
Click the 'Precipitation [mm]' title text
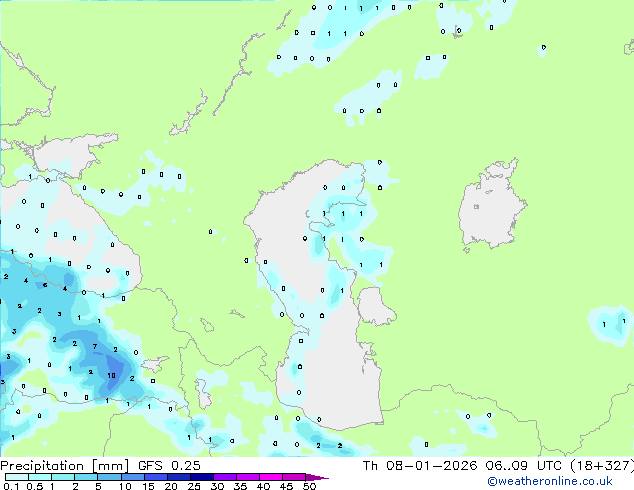[65, 466]
